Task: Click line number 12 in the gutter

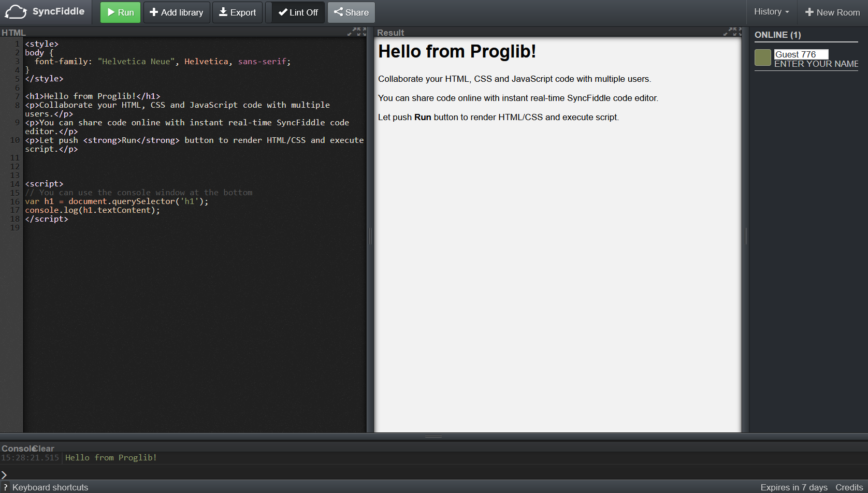Action: coord(15,167)
